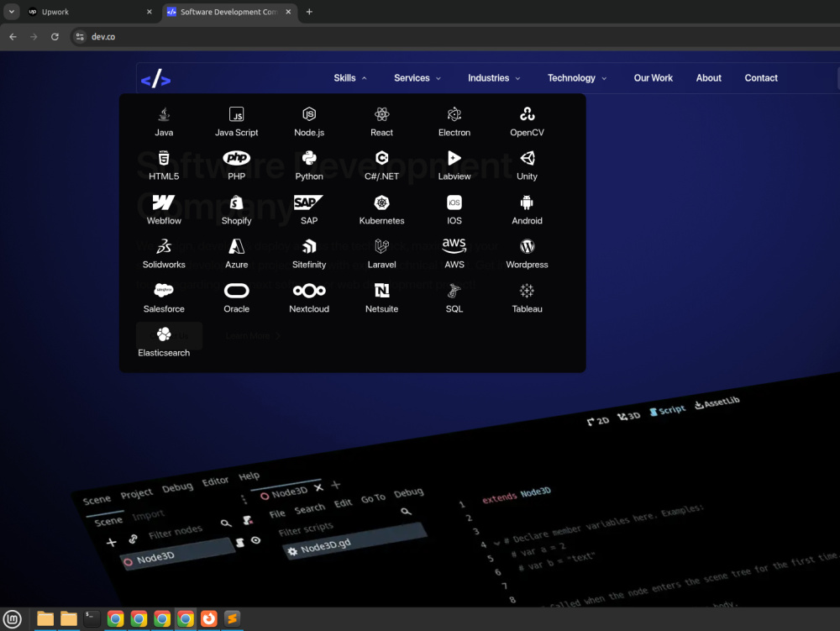Select the iOS icon
Screen dimensions: 840x631
click(454, 202)
